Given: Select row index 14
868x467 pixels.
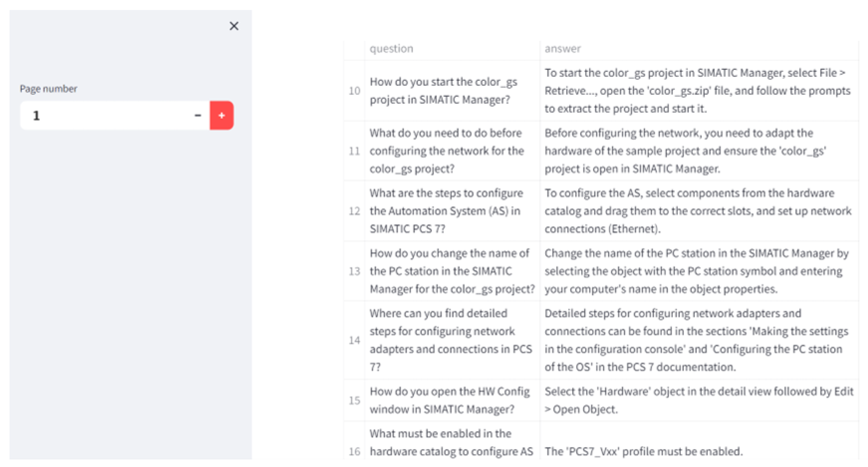Looking at the screenshot, I should point(354,340).
